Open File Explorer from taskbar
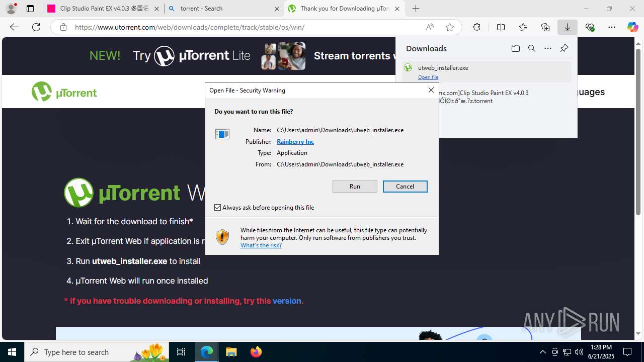 [231, 352]
